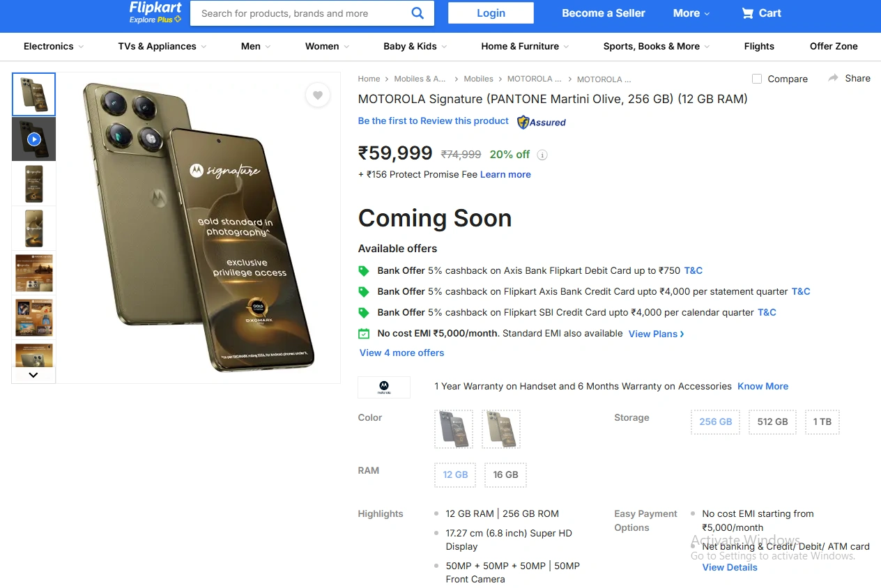Click the Motorola brand logo
This screenshot has width=881, height=588.
[384, 387]
